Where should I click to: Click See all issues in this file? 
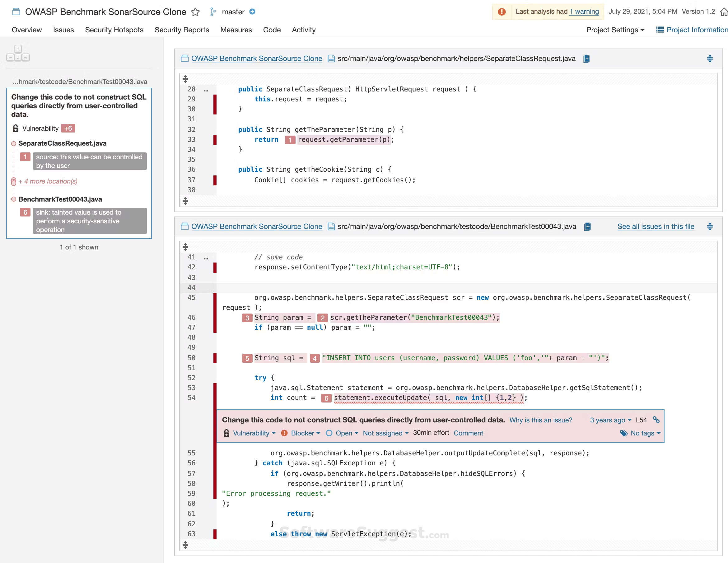pos(656,227)
